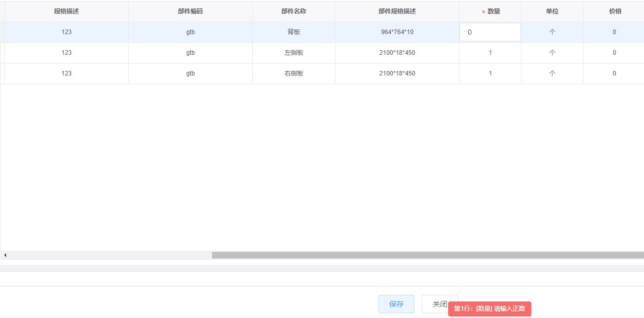The width and height of the screenshot is (644, 318).
Task: Select the 左侧板 part row
Action: 294,52
